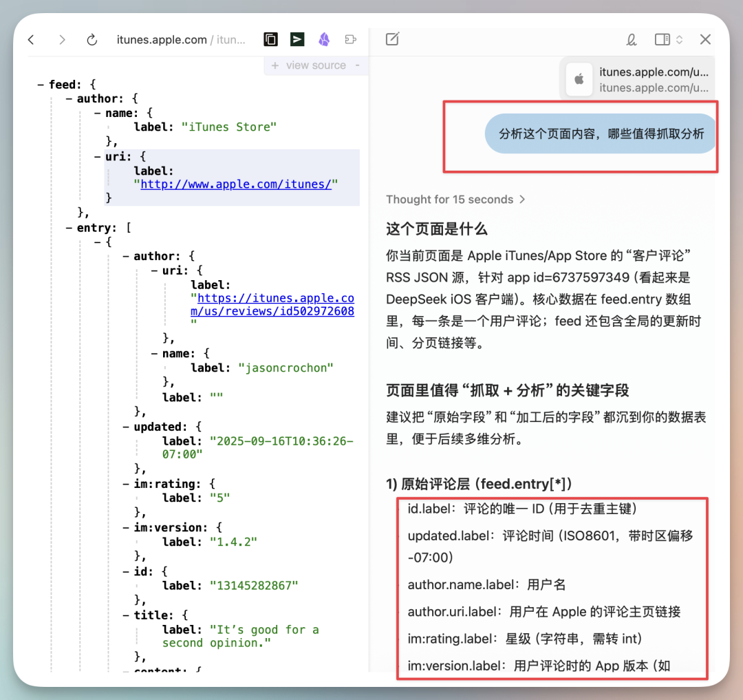This screenshot has height=700, width=743.
Task: Click the im:version.label list item
Action: [x=539, y=666]
